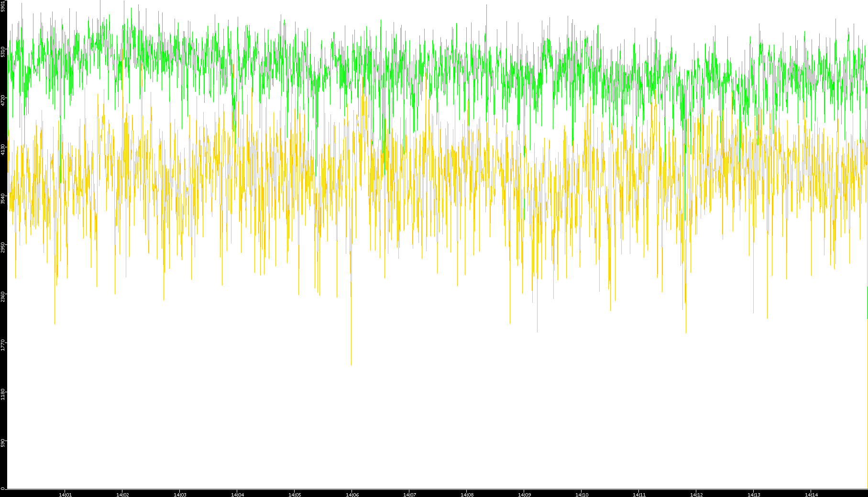Click the 5901 maximum value axis label
Image resolution: width=868 pixels, height=497 pixels.
(x=3, y=6)
